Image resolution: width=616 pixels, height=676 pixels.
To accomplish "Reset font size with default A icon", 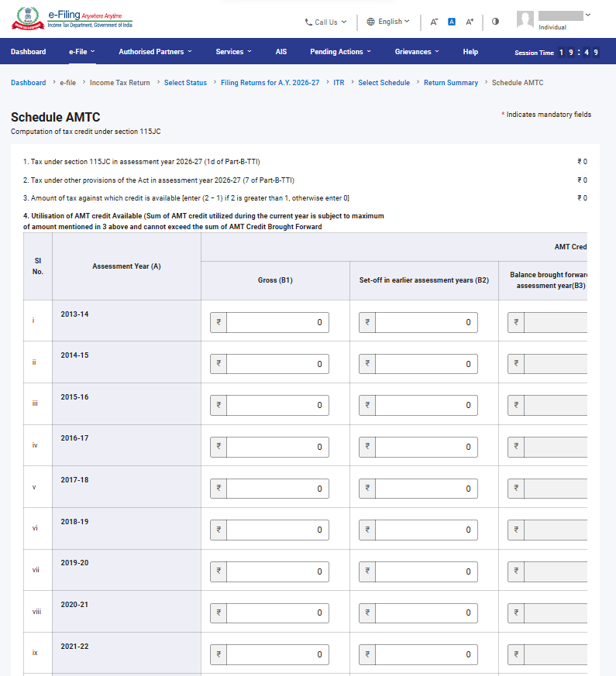I will (x=452, y=22).
